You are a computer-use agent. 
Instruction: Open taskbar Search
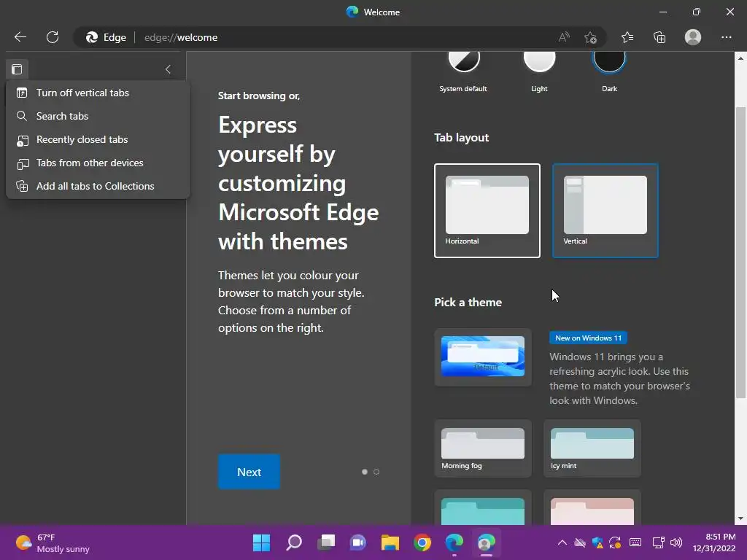click(293, 542)
